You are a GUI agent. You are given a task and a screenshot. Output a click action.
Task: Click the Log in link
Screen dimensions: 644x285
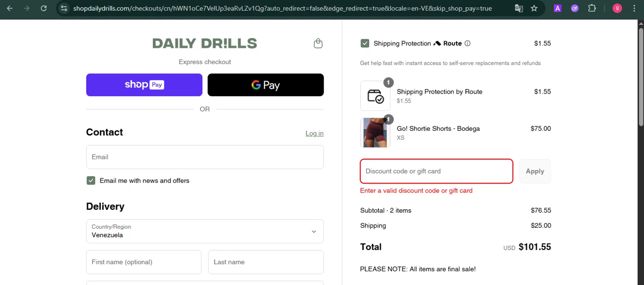pyautogui.click(x=314, y=133)
